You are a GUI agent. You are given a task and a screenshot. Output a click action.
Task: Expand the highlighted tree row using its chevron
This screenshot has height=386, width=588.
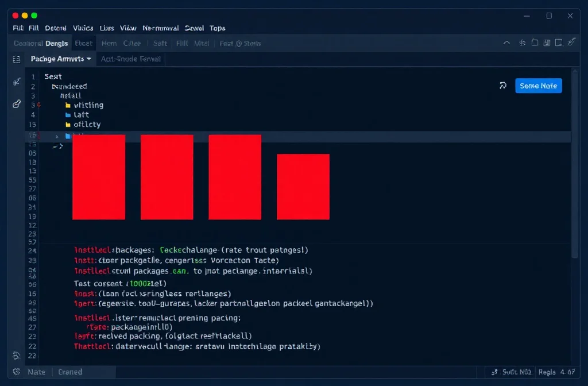[57, 137]
